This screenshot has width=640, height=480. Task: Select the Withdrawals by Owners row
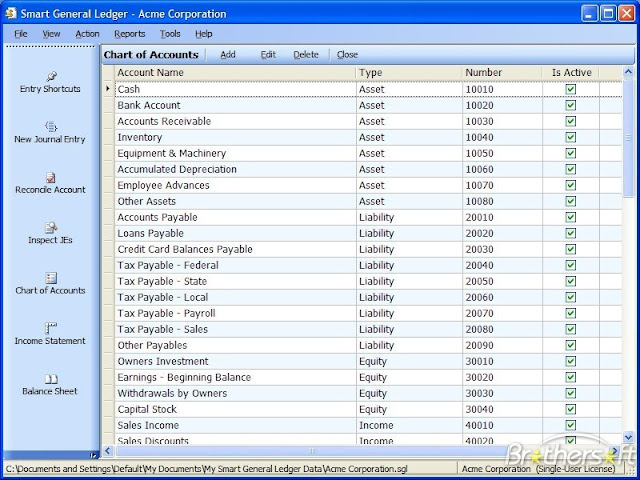click(369, 393)
